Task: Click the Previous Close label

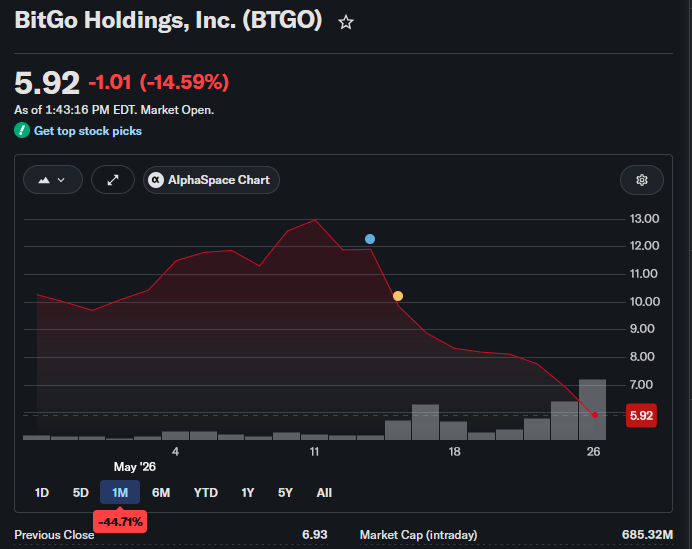Action: click(x=54, y=535)
